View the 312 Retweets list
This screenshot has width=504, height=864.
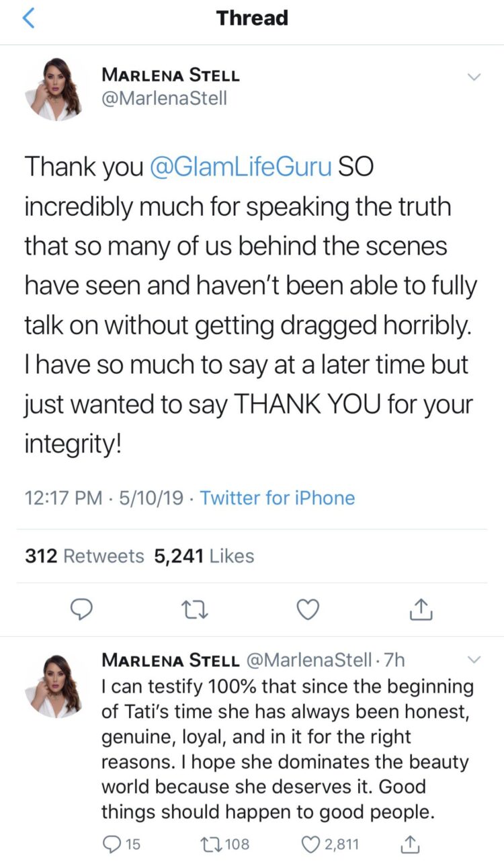[85, 556]
